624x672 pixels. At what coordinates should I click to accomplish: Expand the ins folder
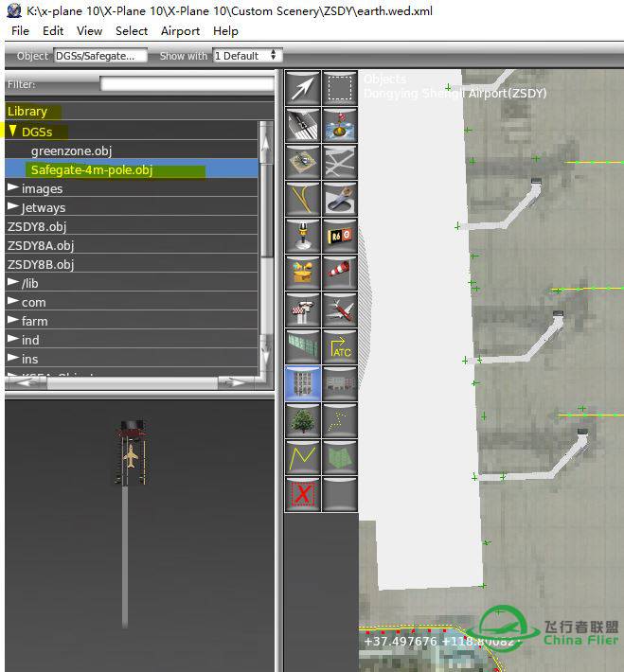coord(13,358)
